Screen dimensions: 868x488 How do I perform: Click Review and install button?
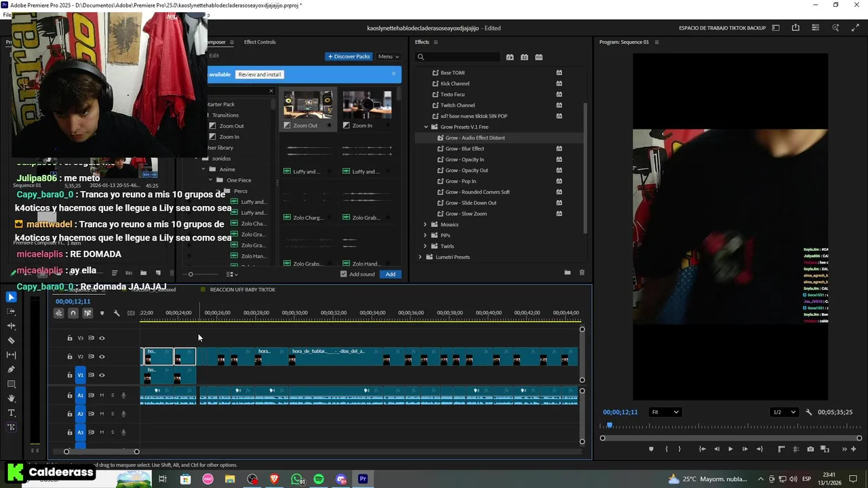(260, 75)
